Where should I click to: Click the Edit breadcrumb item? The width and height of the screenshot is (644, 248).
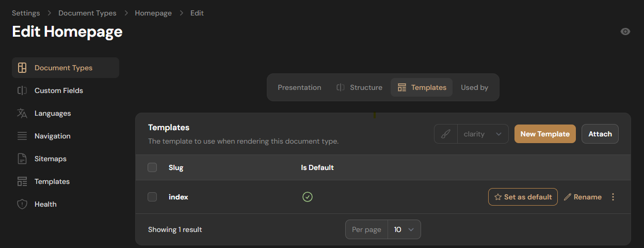(x=197, y=13)
